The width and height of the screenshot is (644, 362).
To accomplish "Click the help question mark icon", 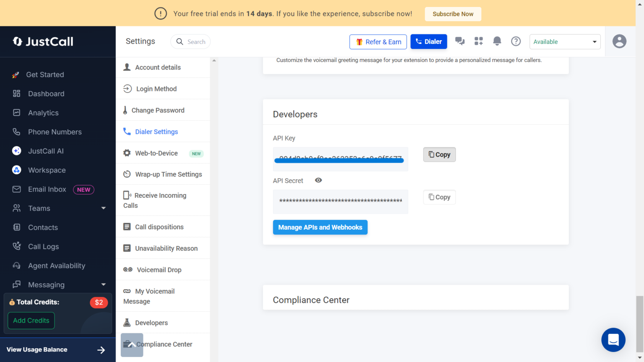I will tap(516, 41).
